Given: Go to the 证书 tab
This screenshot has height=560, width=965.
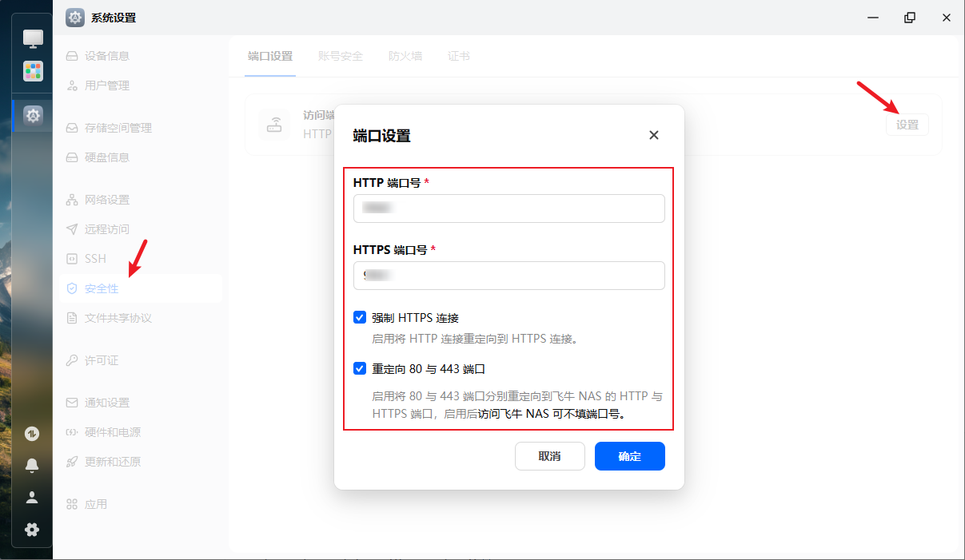Looking at the screenshot, I should point(458,56).
